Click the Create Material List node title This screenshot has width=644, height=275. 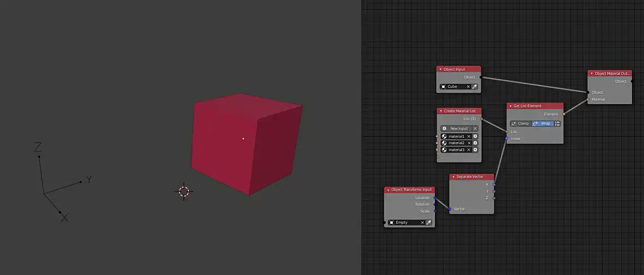(x=460, y=111)
